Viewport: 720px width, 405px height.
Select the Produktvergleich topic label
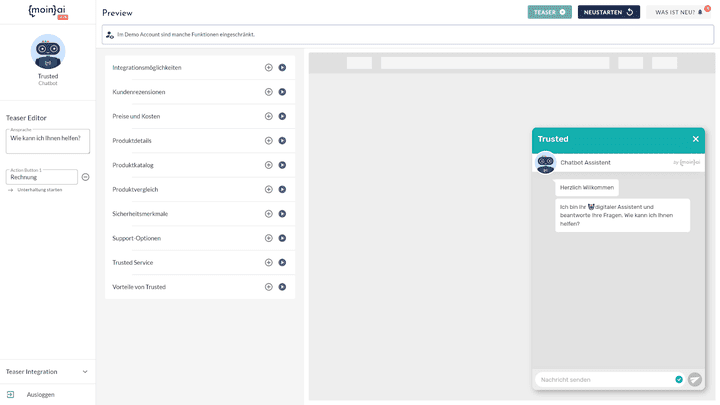coord(135,189)
